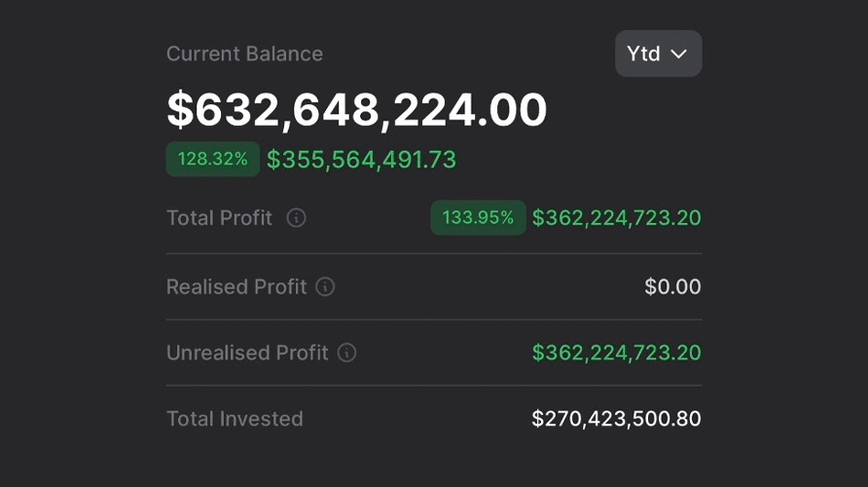This screenshot has height=487, width=868.
Task: Click the chevron arrow in the Ytd selector
Action: click(x=679, y=55)
